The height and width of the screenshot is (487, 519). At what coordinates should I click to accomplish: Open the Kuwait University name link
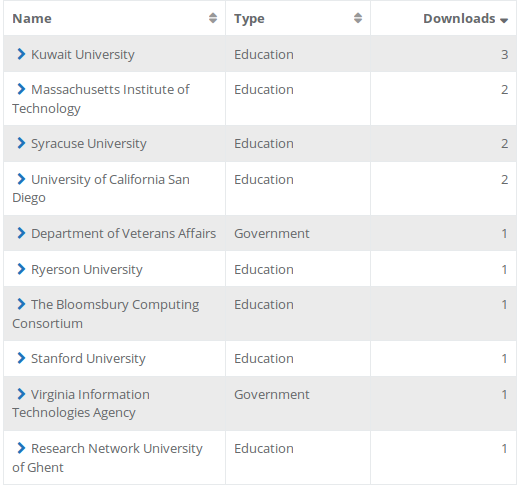tap(83, 54)
